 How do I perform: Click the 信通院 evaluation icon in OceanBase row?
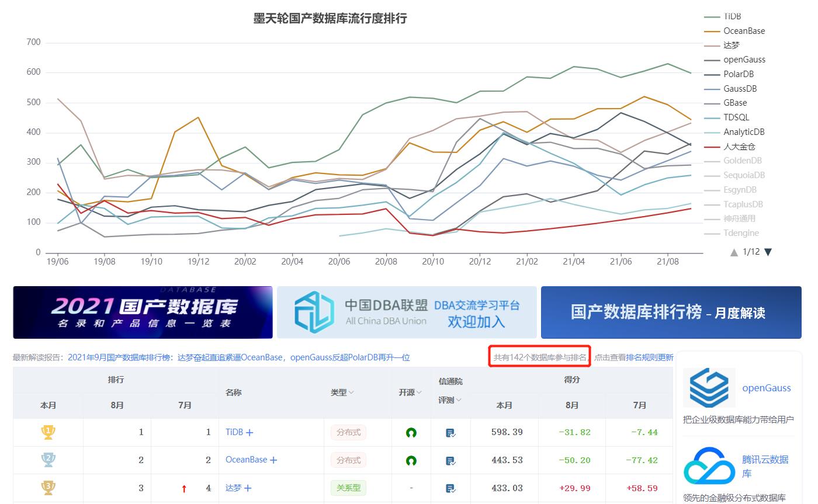tap(450, 461)
